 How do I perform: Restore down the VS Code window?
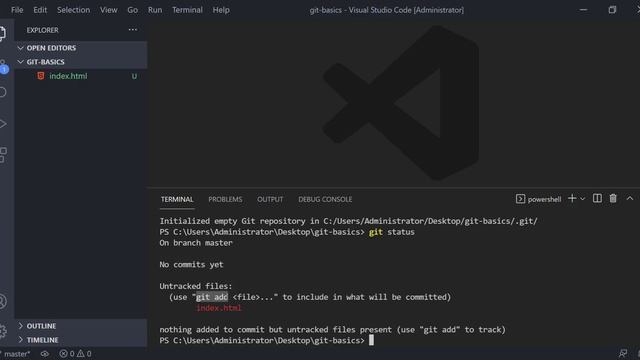612,10
